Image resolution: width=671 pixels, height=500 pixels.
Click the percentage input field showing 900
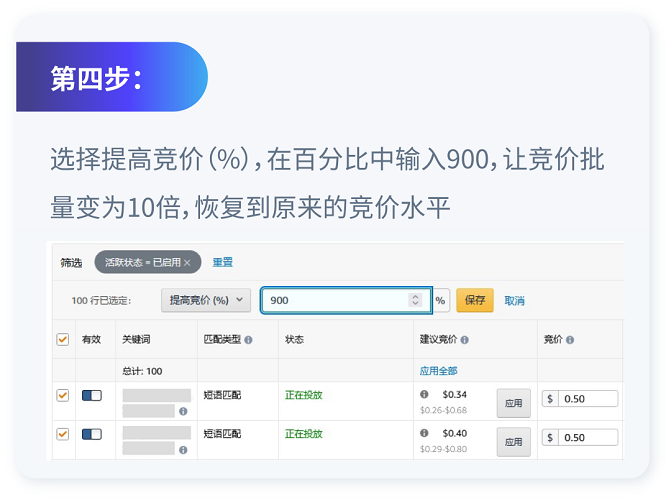tap(346, 300)
